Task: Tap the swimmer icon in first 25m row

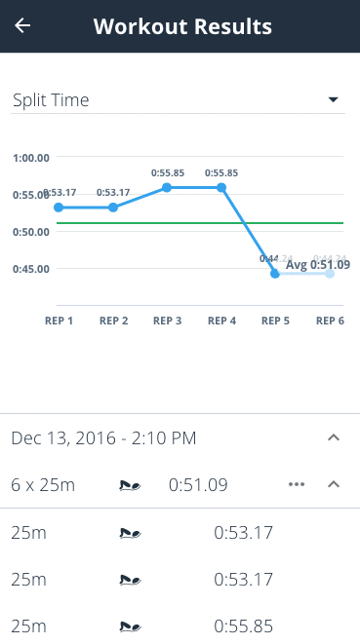Action: click(130, 533)
